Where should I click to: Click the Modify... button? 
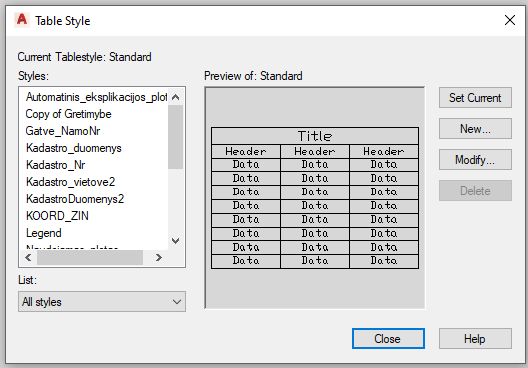pos(475,160)
